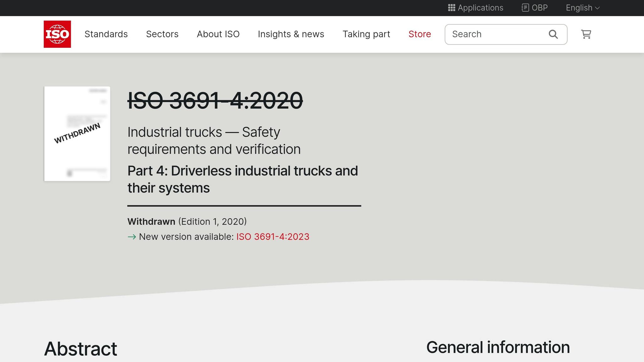644x362 pixels.
Task: Go to the Store section
Action: click(x=419, y=34)
